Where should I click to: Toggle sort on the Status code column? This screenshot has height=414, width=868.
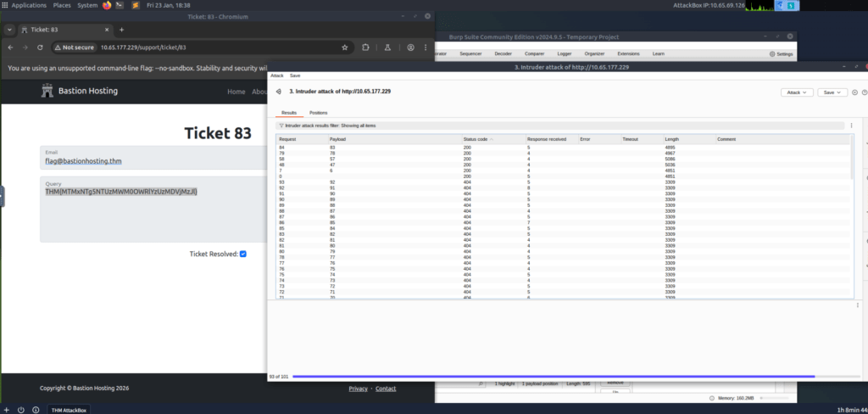[492, 139]
